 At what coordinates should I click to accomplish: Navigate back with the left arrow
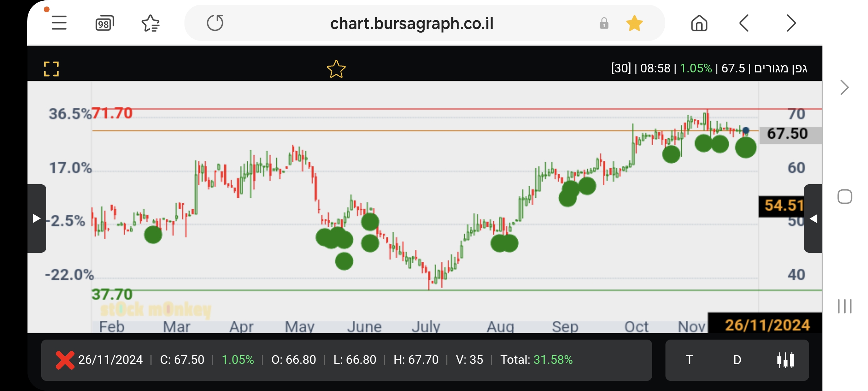744,24
